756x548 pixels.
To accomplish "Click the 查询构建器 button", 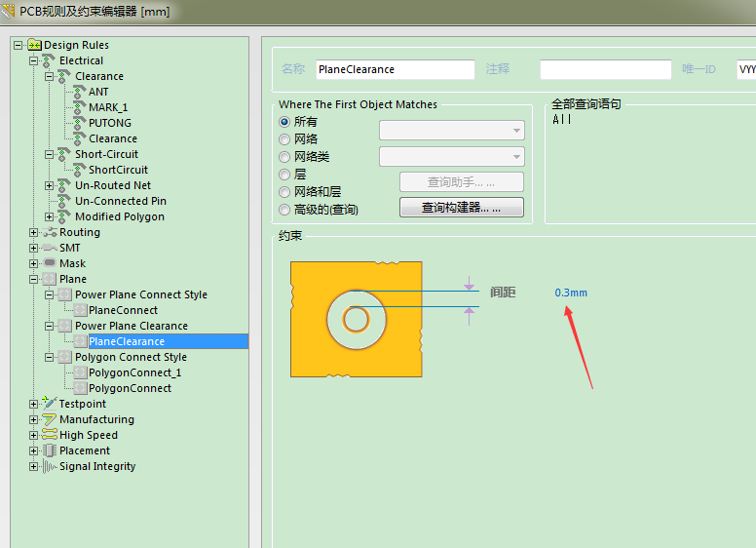I will [x=461, y=208].
